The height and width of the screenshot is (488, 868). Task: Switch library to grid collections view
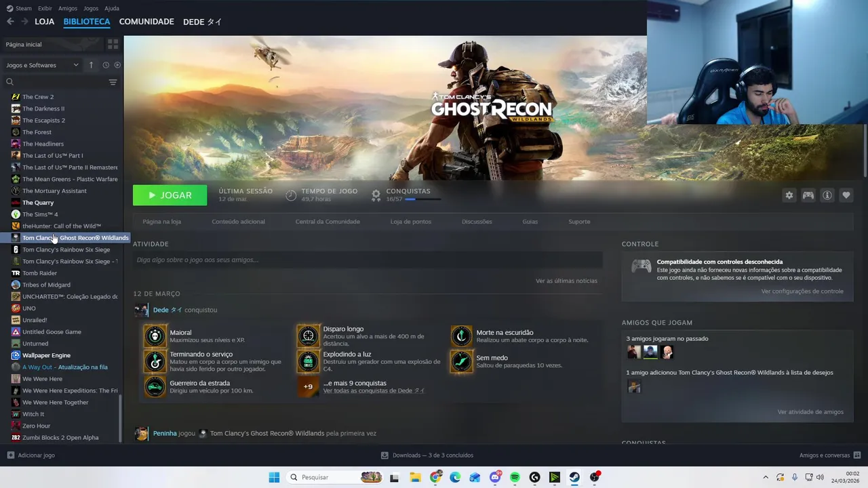point(113,44)
